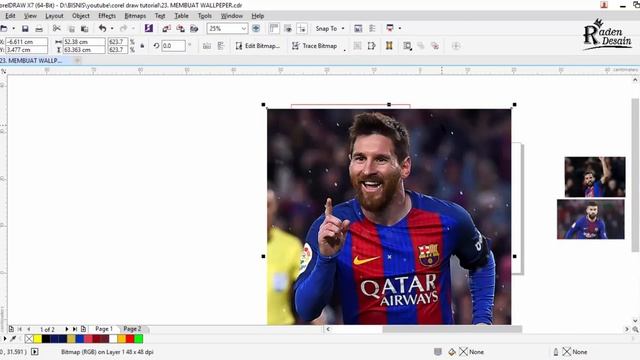Click the upper Pique thumbnail image
Screen dimensions: 640x360
pos(595,177)
